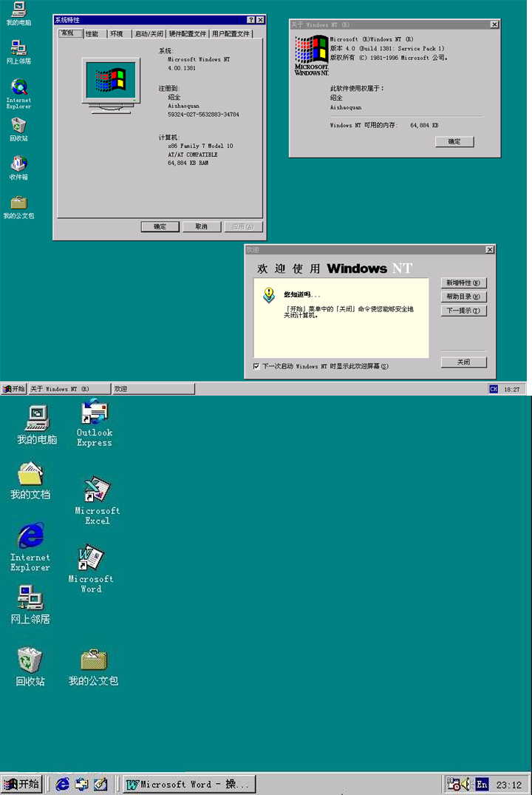Click the En input language indicator
Screen dimensions: 532x795
(x=482, y=785)
